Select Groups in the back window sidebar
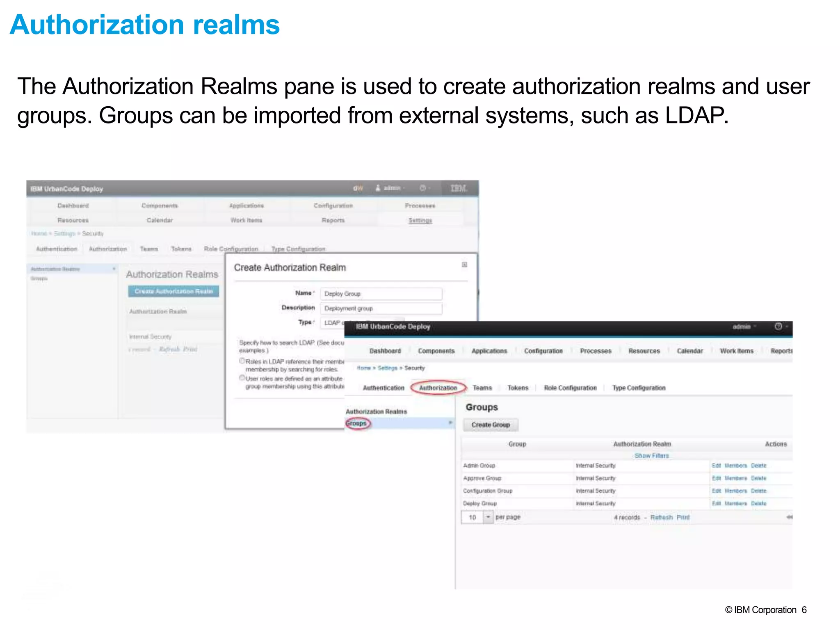Screen dimensions: 840x630 39,278
